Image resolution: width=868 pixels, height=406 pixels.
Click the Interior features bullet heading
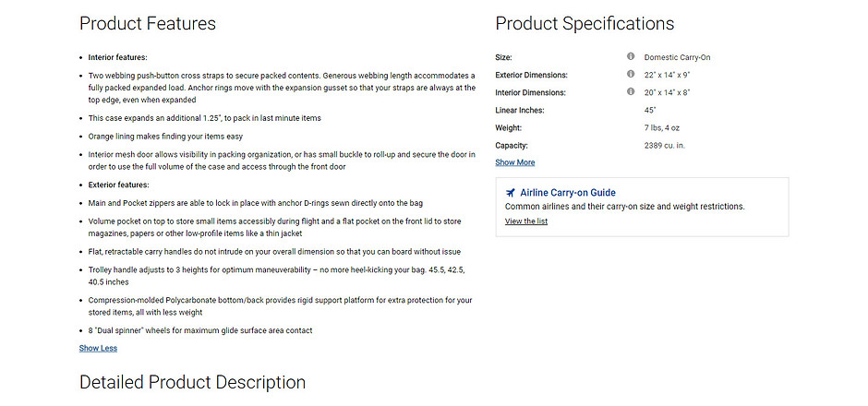(118, 57)
